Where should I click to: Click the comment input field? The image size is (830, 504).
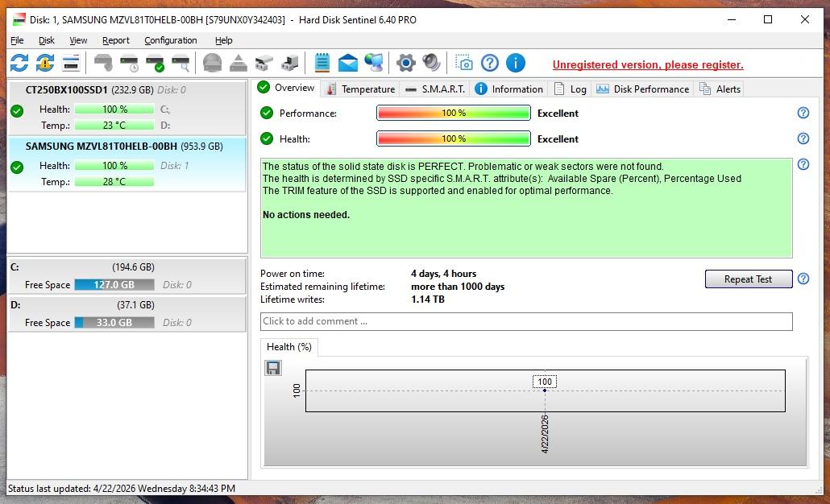pos(525,321)
